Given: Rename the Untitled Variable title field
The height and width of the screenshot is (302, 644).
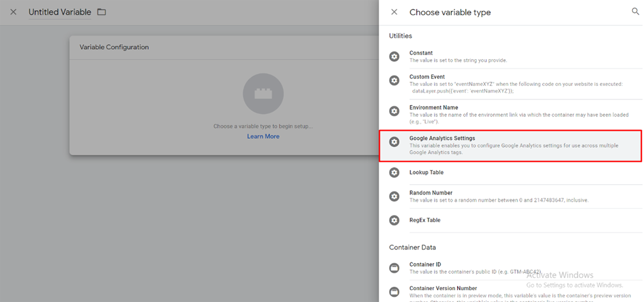Looking at the screenshot, I should pos(60,12).
